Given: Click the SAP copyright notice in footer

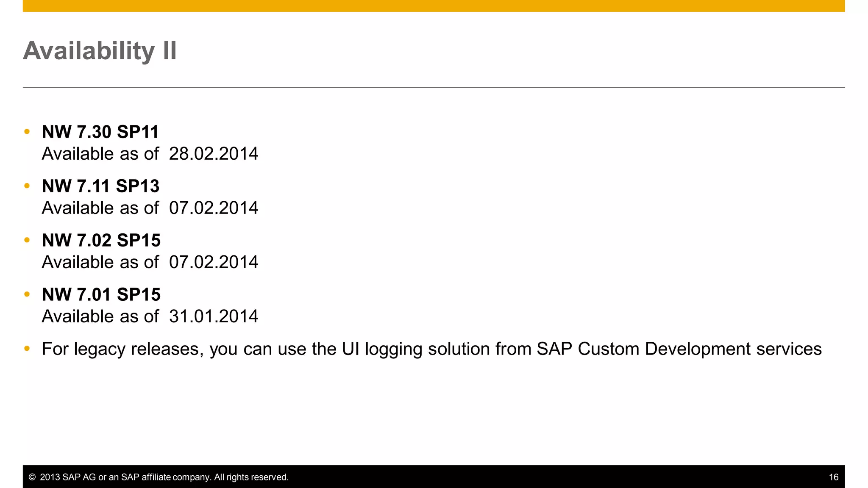Looking at the screenshot, I should pyautogui.click(x=159, y=477).
